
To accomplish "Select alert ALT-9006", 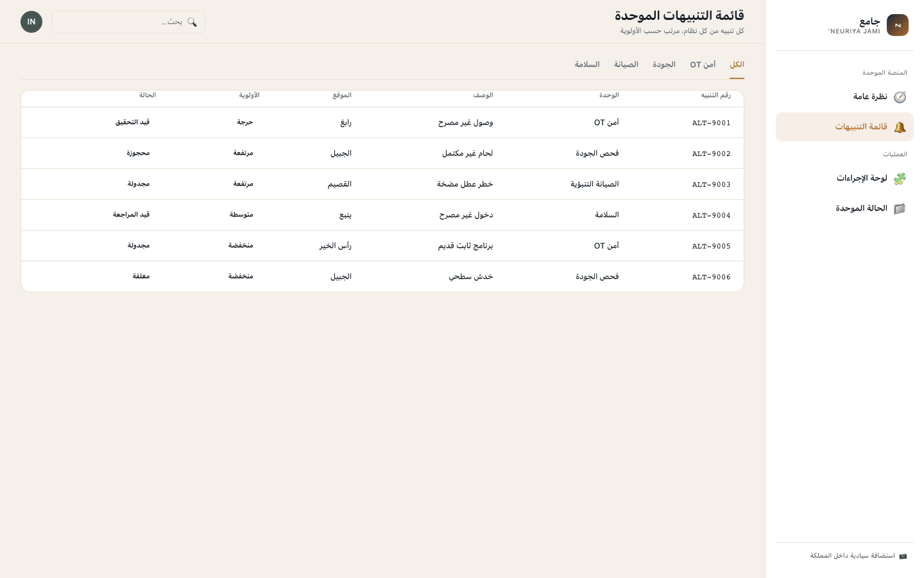I will [712, 277].
